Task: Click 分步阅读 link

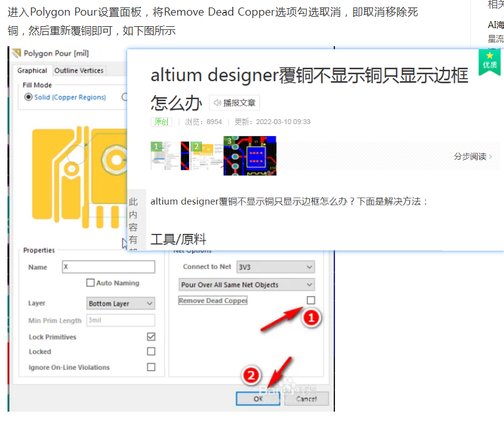Action: pyautogui.click(x=473, y=157)
